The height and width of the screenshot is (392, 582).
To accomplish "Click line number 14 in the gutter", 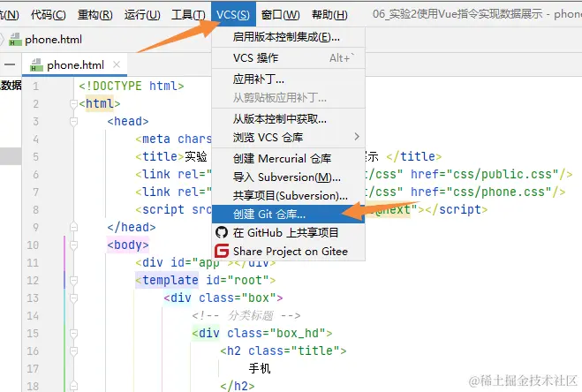I will point(33,316).
